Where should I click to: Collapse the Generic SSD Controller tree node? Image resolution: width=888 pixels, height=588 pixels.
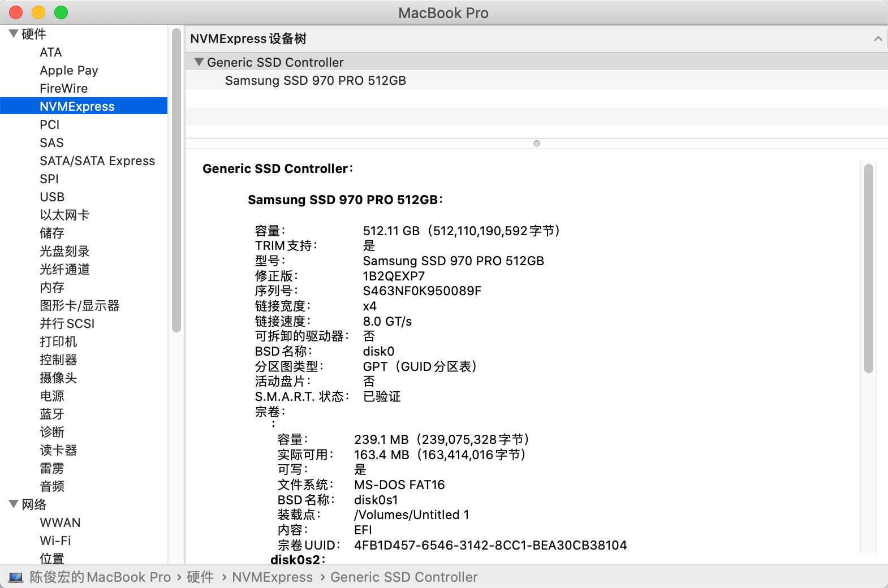pos(199,62)
